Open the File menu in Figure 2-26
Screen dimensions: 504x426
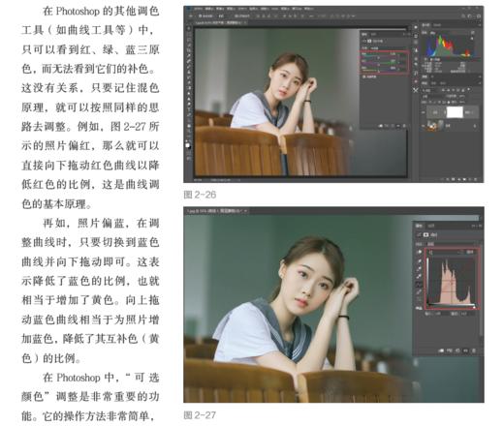[199, 9]
